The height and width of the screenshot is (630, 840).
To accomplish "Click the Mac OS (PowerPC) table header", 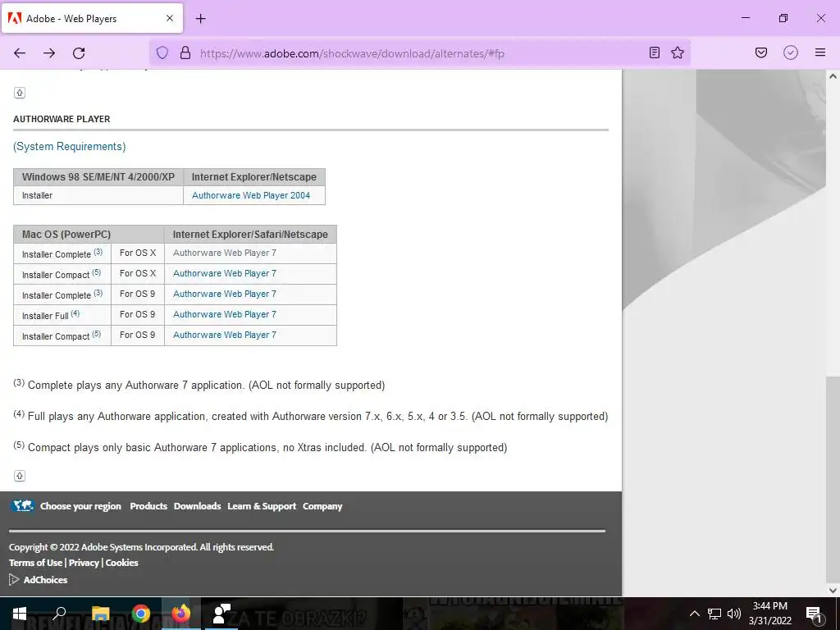I will click(x=89, y=234).
